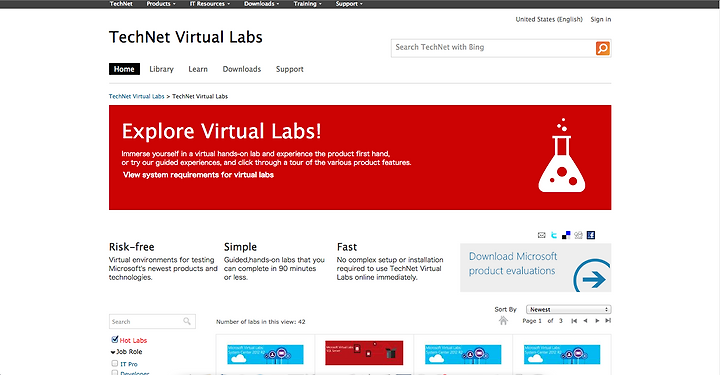Expand the Training menu
The image size is (720, 375).
[x=308, y=4]
